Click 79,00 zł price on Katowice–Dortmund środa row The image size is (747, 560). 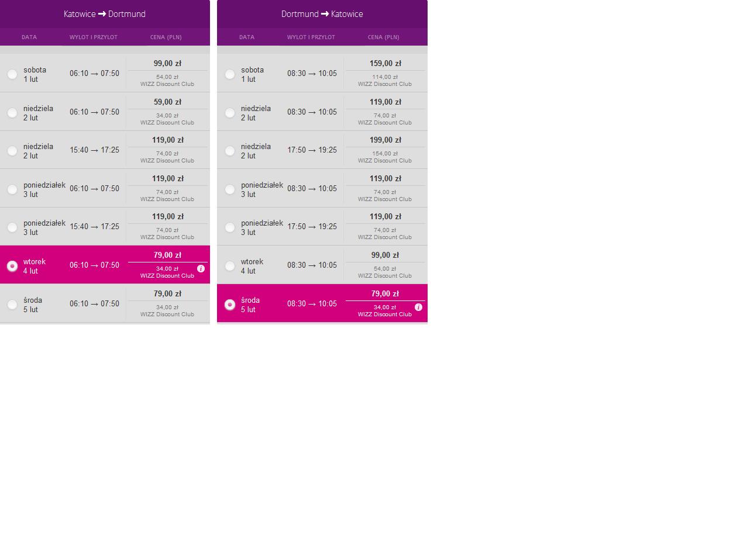point(167,293)
